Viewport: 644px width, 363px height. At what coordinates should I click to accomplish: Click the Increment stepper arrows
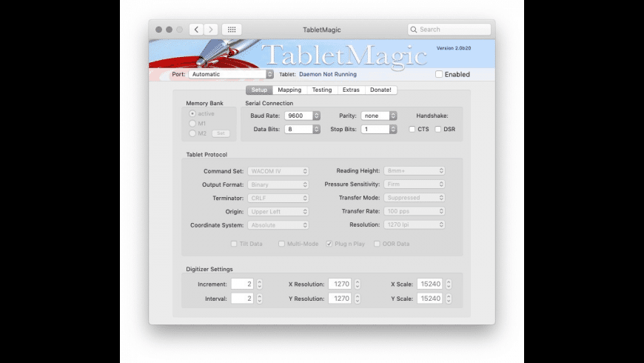[260, 284]
